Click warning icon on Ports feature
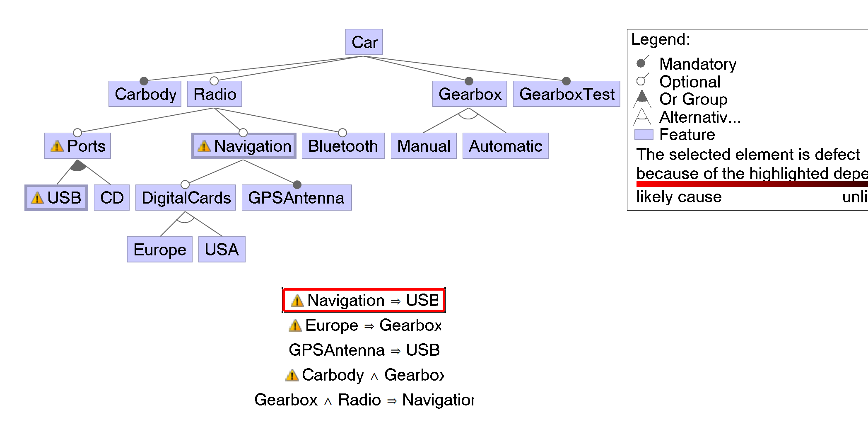 click(x=57, y=146)
